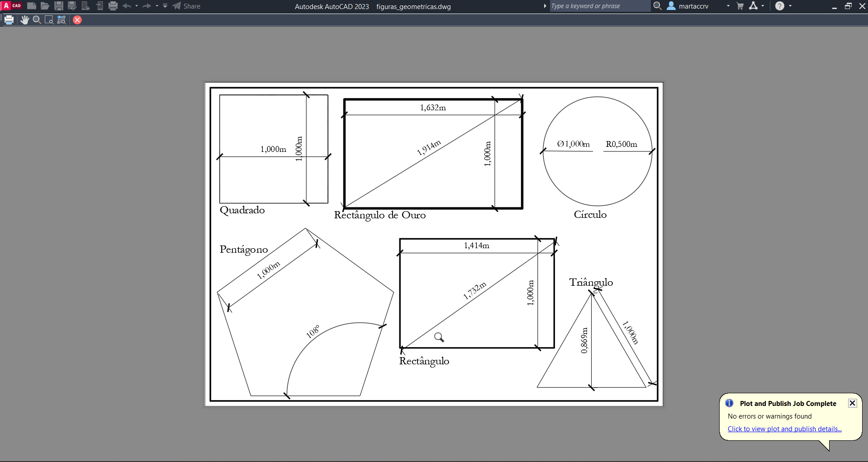This screenshot has height=462, width=868.
Task: Click the Share button
Action: [186, 6]
